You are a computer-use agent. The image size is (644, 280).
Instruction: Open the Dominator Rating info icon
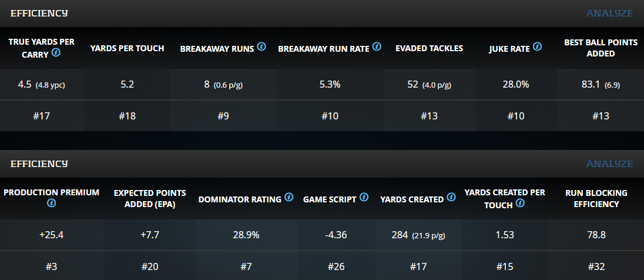pos(289,198)
